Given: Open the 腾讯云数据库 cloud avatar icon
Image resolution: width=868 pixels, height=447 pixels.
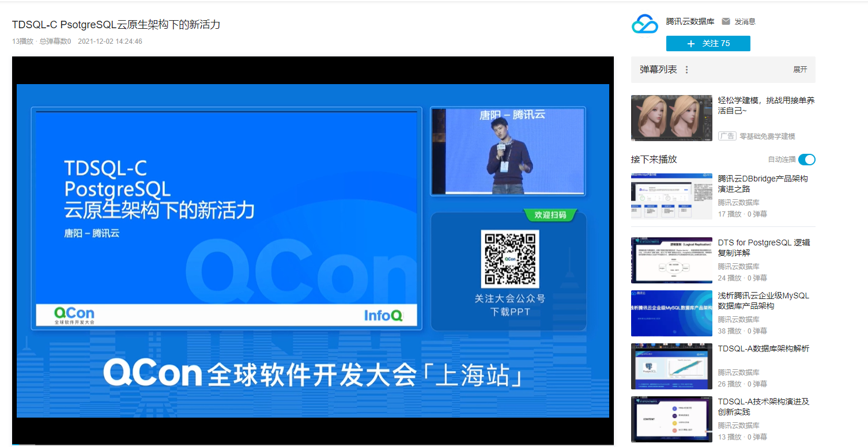Looking at the screenshot, I should [x=645, y=24].
